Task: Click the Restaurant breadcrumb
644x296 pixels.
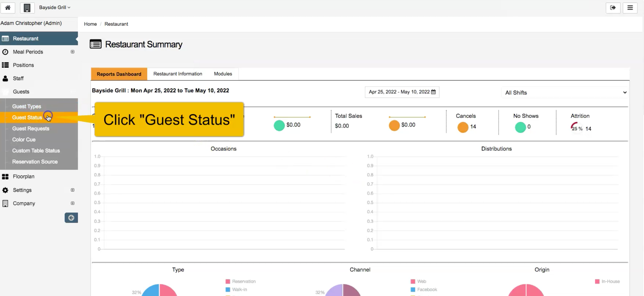Action: 116,24
